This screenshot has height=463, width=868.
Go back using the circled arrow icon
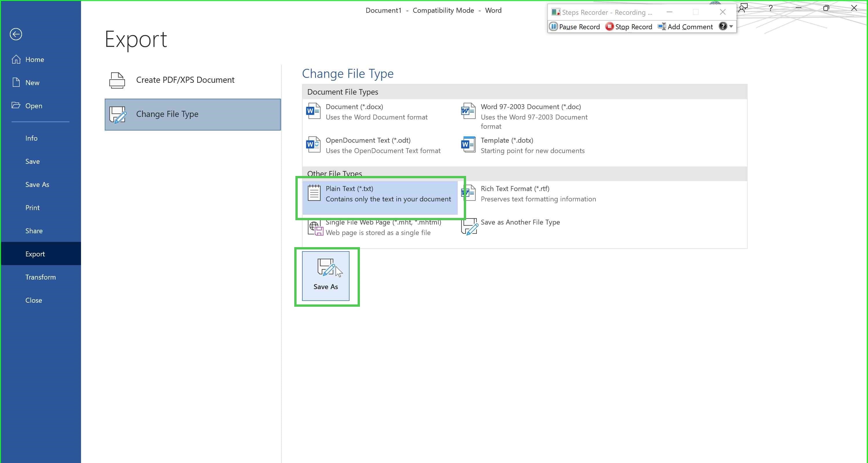[16, 34]
